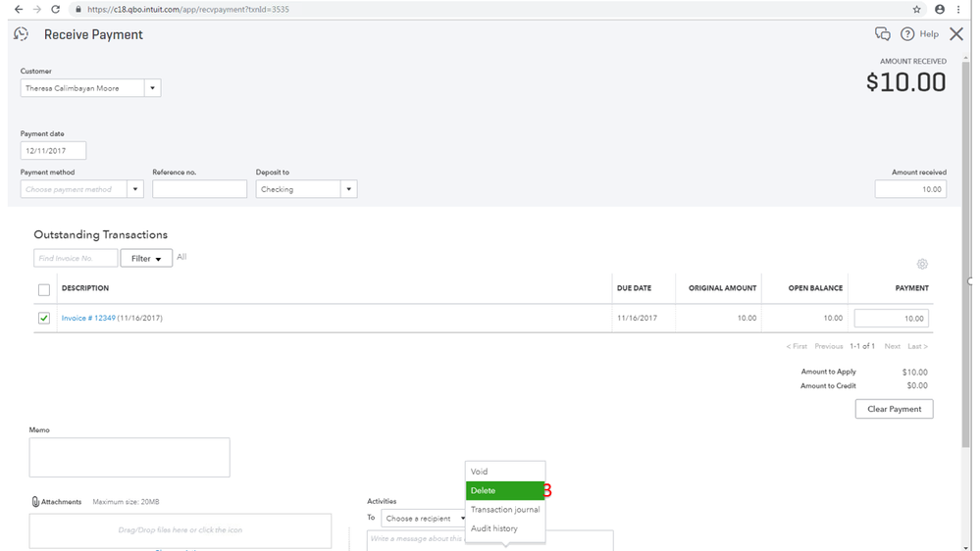Click the Deposit to Checking field
The width and height of the screenshot is (980, 551).
[298, 189]
